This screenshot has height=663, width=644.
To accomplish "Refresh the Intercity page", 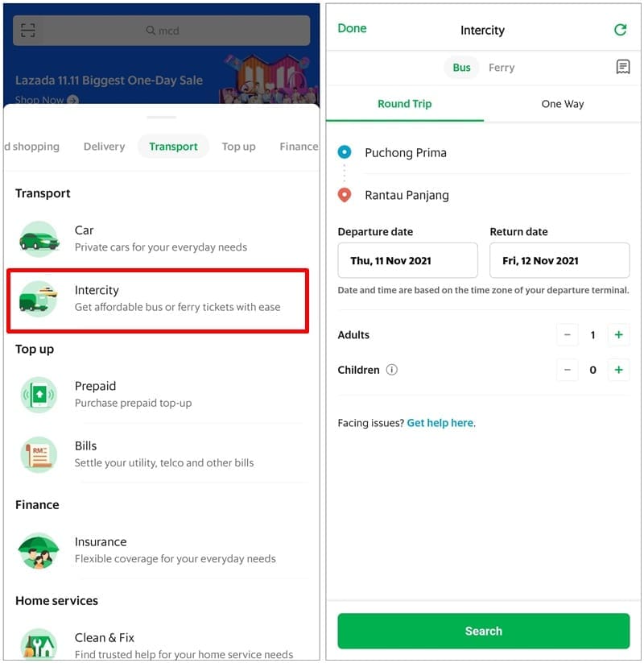I will tap(620, 29).
